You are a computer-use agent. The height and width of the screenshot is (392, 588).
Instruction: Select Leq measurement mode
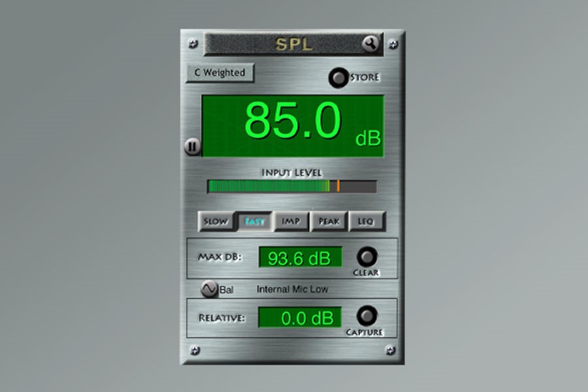367,221
